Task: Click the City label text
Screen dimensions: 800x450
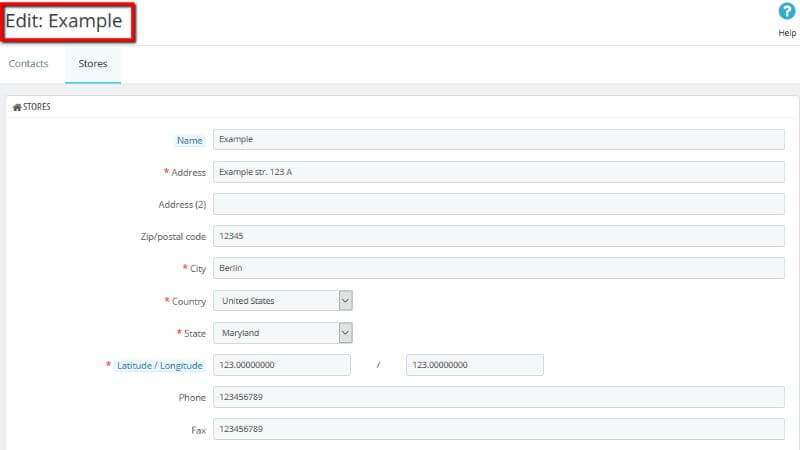Action: click(198, 269)
